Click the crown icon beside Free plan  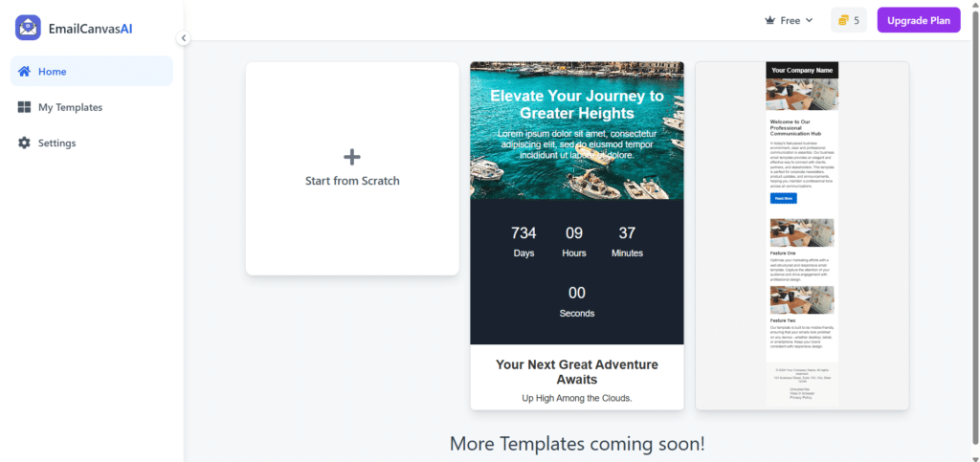pos(770,21)
